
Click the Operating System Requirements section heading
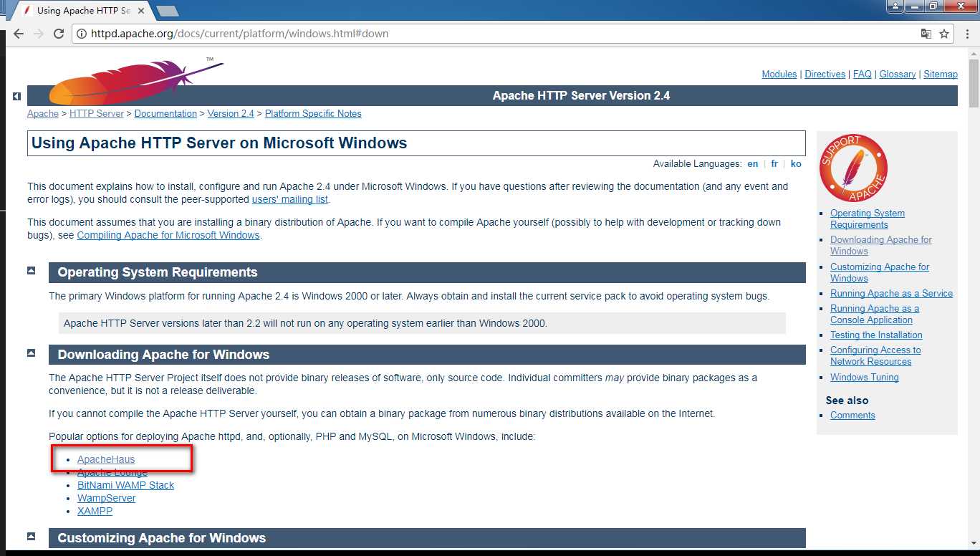158,273
